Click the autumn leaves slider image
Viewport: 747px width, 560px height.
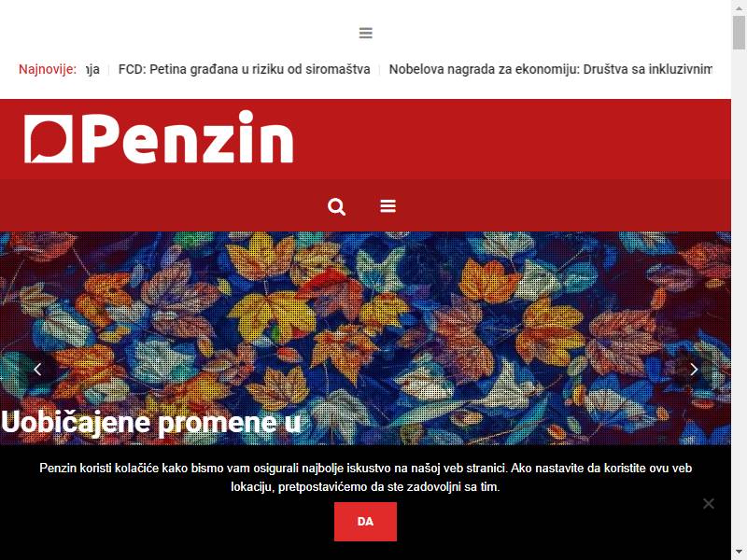pyautogui.click(x=365, y=324)
